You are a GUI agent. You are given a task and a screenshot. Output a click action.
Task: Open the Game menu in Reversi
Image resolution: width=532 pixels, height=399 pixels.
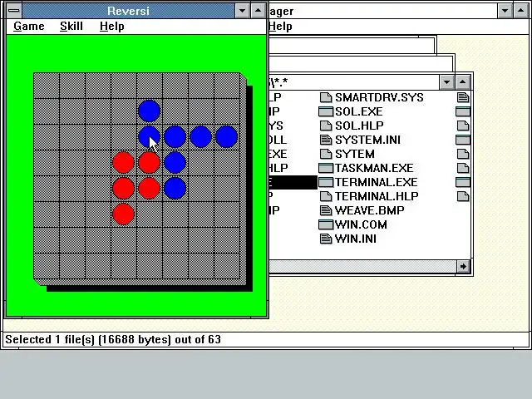coord(29,26)
